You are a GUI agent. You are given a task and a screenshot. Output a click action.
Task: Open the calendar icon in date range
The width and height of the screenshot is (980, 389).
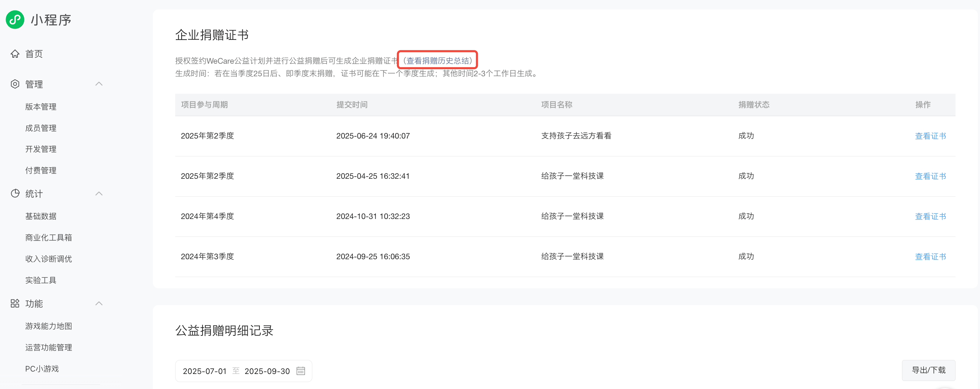[300, 371]
